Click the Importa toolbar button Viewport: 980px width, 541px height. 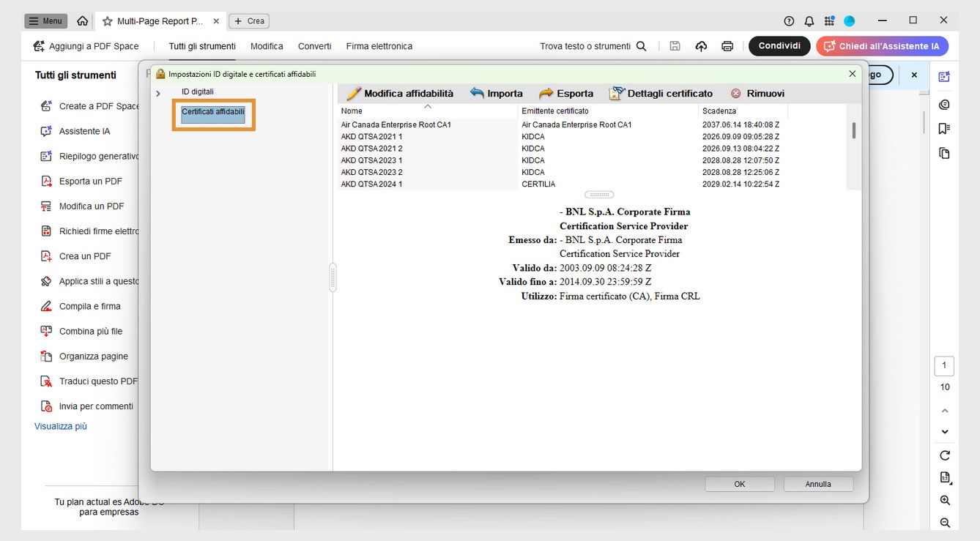tap(497, 93)
